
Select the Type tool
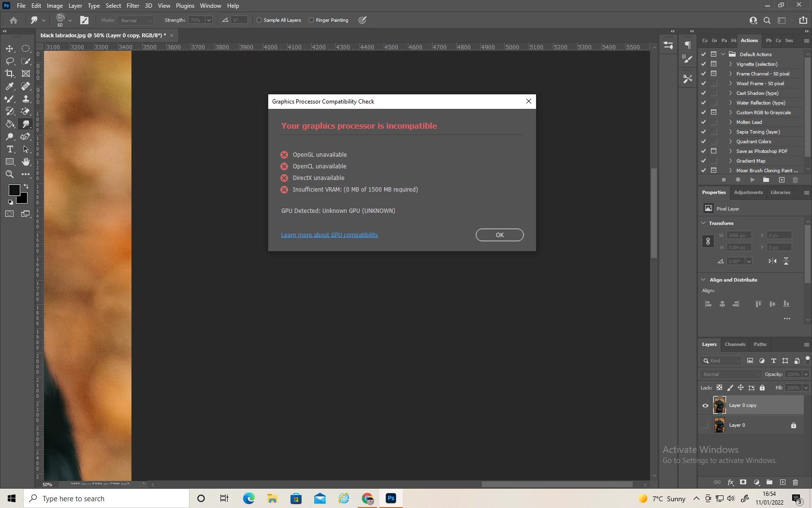(10, 149)
